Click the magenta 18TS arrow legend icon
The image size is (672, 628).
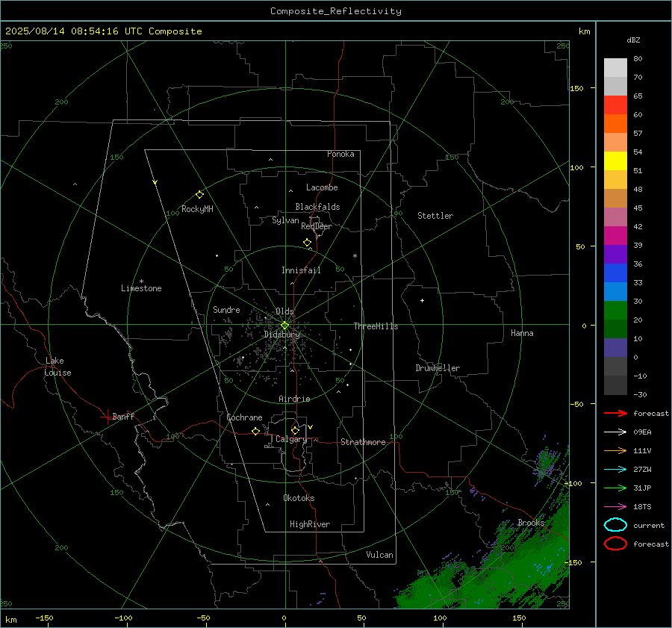(615, 507)
